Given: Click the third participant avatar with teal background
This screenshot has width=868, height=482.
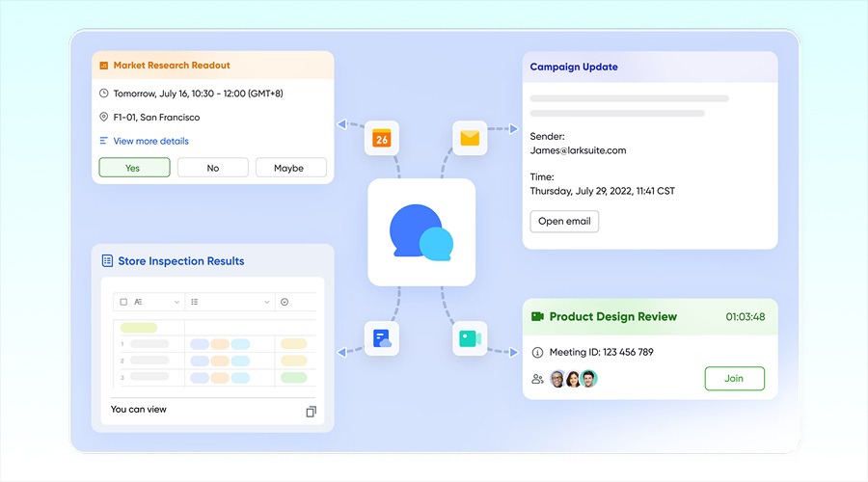Looking at the screenshot, I should (x=589, y=379).
